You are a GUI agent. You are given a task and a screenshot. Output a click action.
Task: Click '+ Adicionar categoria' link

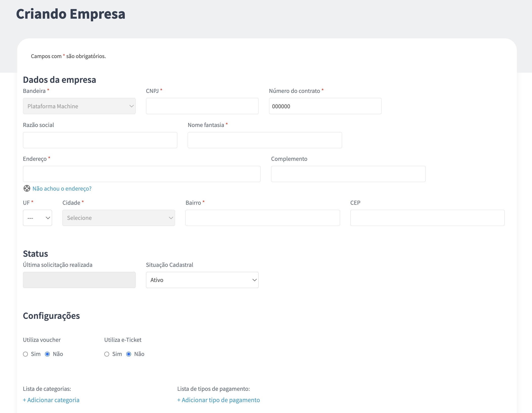(51, 400)
